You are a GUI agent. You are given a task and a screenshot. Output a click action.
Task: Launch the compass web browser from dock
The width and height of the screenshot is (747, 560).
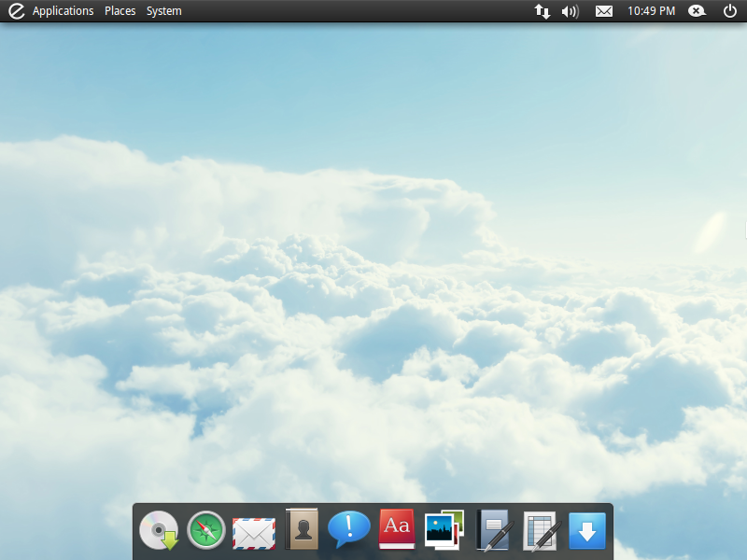coord(206,531)
